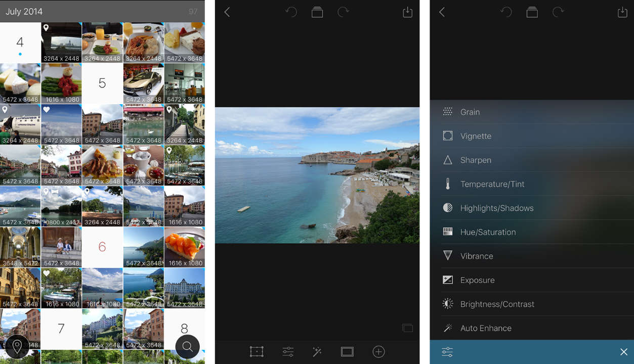Choose Grain from the adjustments list

[x=470, y=112]
